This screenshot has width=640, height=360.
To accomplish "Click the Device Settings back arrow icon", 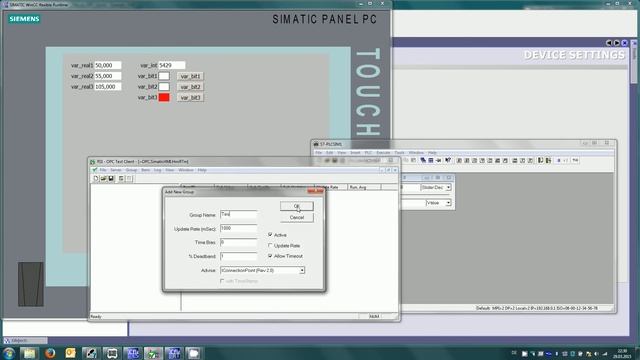I will 609,43.
